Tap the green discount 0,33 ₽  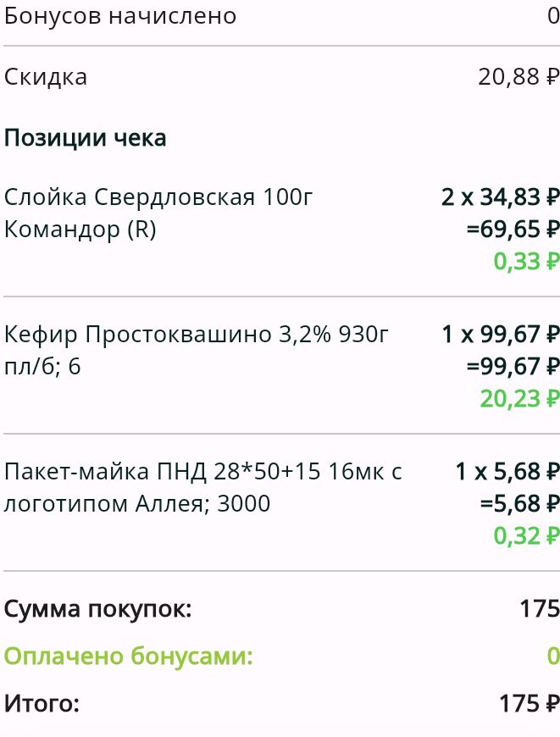[x=527, y=261]
